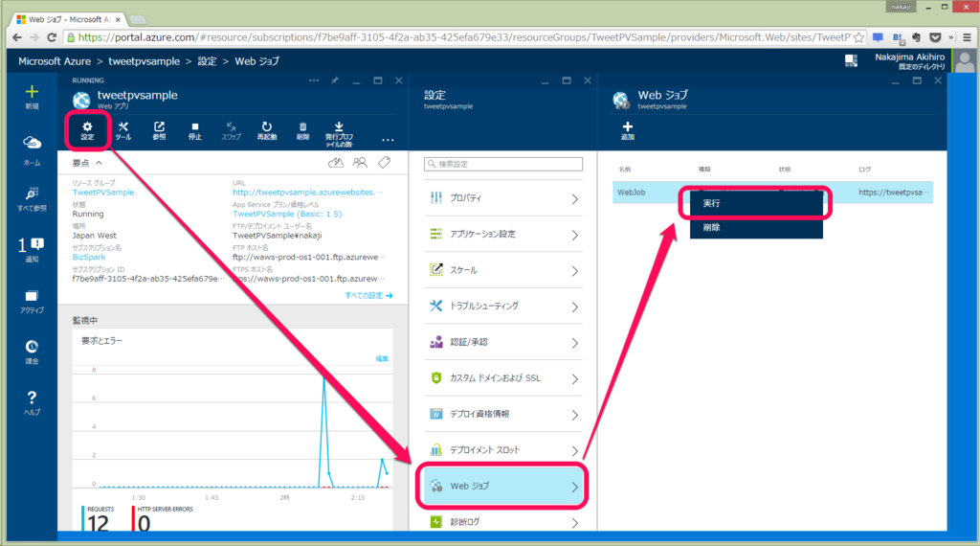Click the REQUESTS 12 metric

click(99, 518)
